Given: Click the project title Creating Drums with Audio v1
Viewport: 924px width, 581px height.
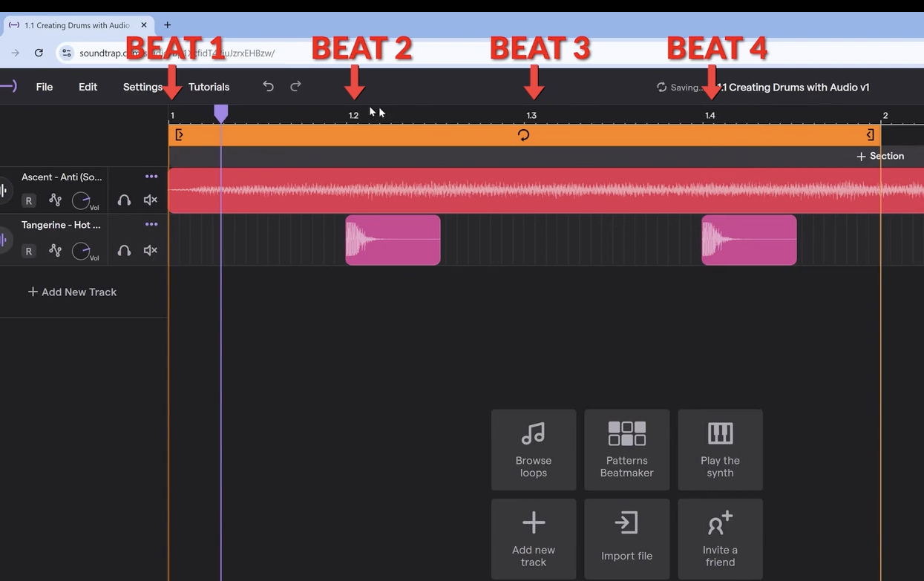Looking at the screenshot, I should (x=793, y=88).
